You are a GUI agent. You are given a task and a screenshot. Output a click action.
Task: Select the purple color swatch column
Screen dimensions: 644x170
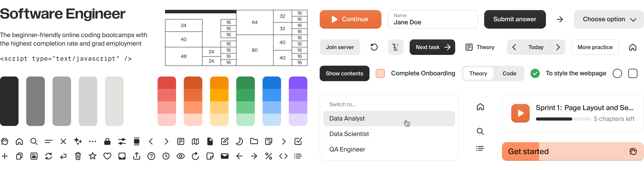[x=298, y=101]
